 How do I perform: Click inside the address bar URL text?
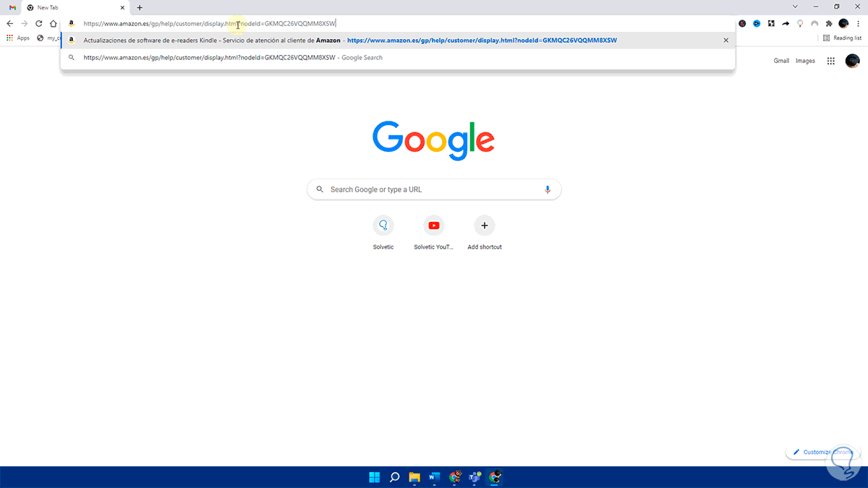click(x=210, y=24)
